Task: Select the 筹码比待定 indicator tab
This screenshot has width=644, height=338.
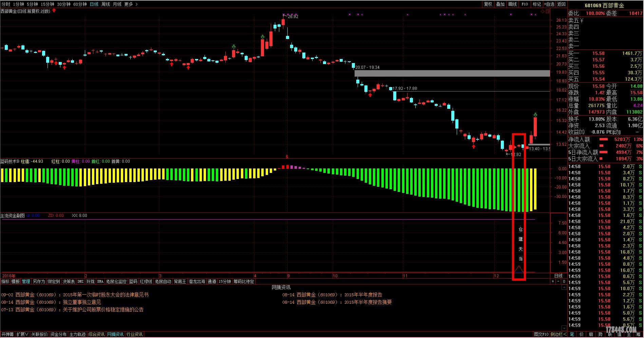Action: (244, 281)
